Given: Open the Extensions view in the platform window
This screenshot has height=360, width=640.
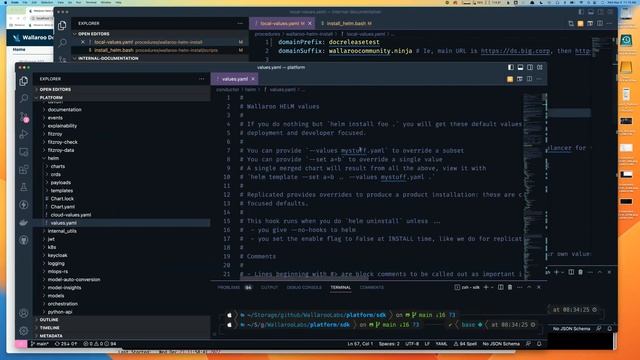Looking at the screenshot, I should [x=24, y=169].
